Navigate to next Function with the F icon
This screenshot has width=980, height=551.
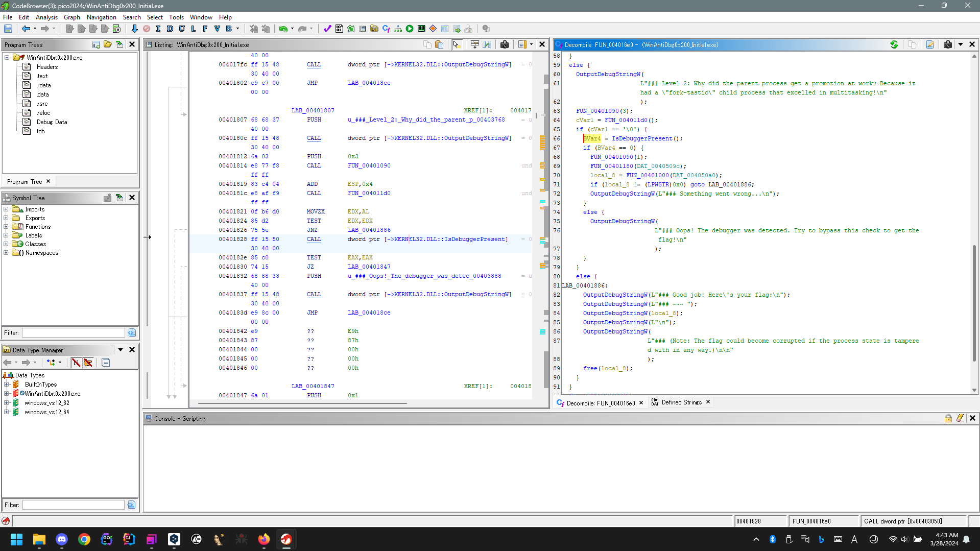[x=205, y=29]
